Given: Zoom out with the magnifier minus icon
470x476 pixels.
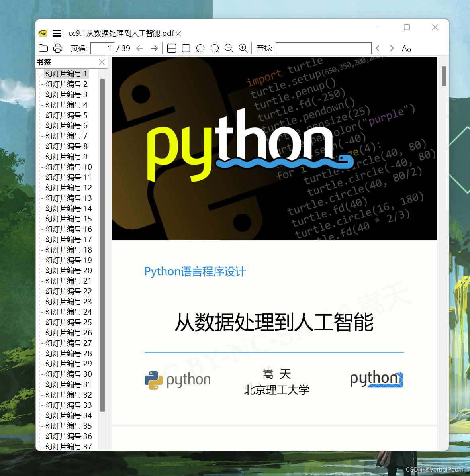Looking at the screenshot, I should pos(229,48).
